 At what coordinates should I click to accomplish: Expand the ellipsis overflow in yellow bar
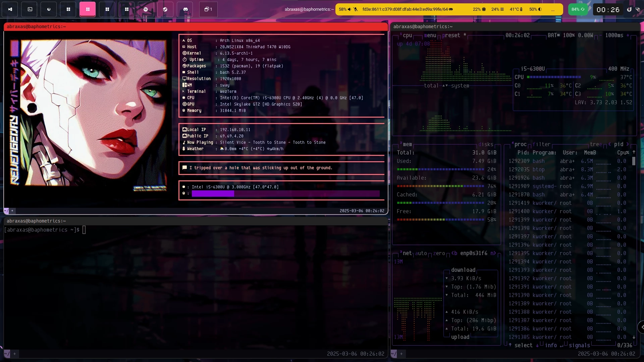[553, 10]
